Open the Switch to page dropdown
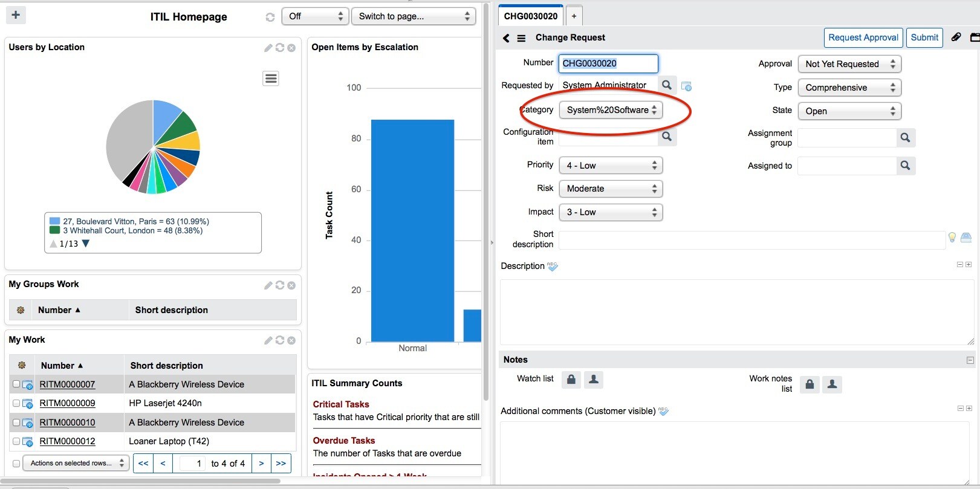 click(x=414, y=16)
